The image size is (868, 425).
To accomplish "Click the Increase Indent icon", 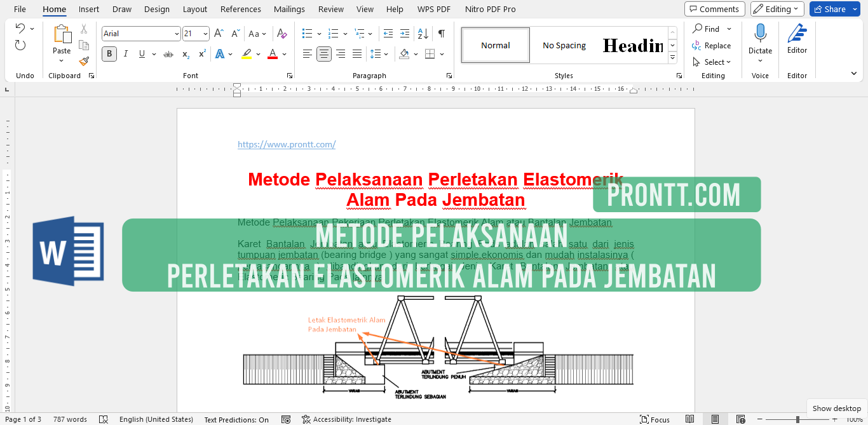I will point(405,34).
